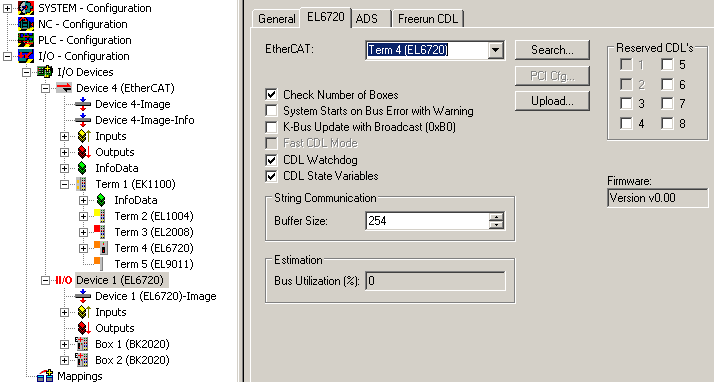Viewport: 714px width, 382px height.
Task: Select the EL6720 tab
Action: click(x=326, y=17)
